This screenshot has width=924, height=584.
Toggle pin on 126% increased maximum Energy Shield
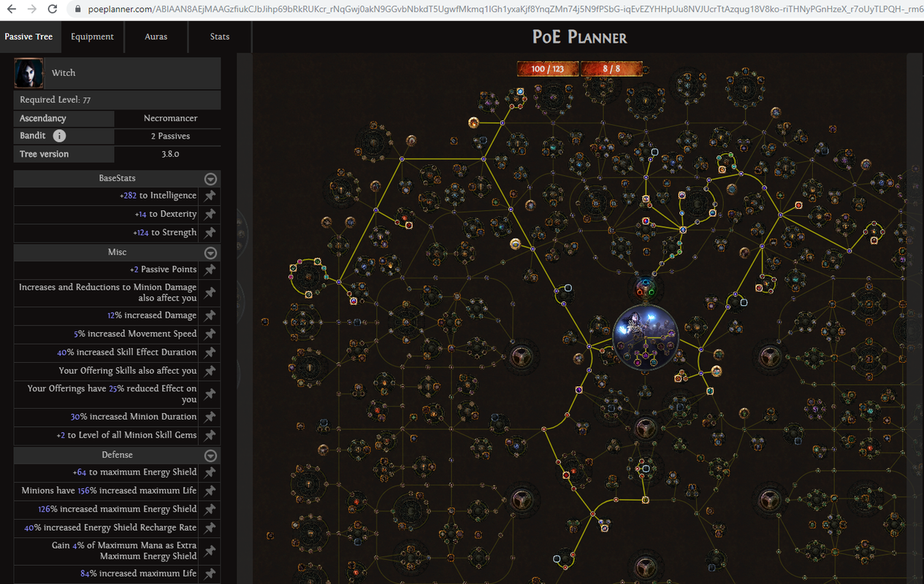(x=210, y=509)
